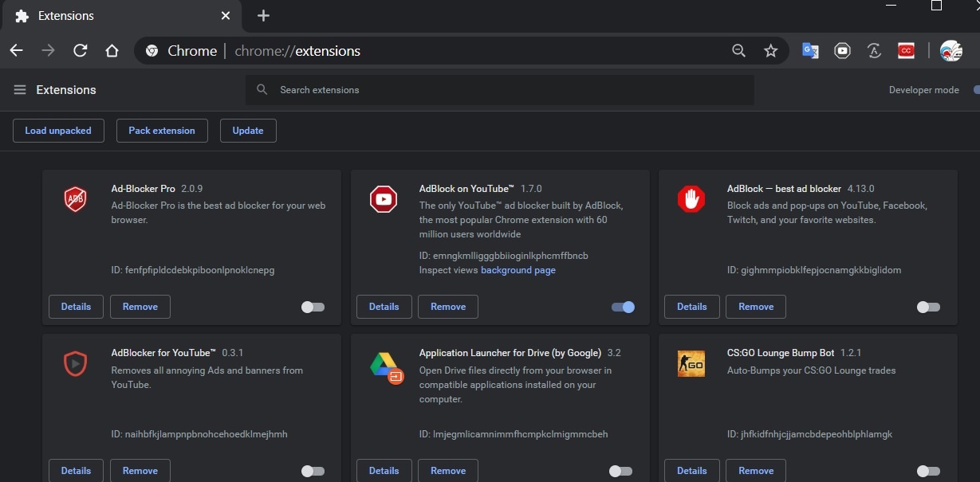Turn on Application Launcher for Drive
This screenshot has height=482, width=980.
click(x=620, y=471)
